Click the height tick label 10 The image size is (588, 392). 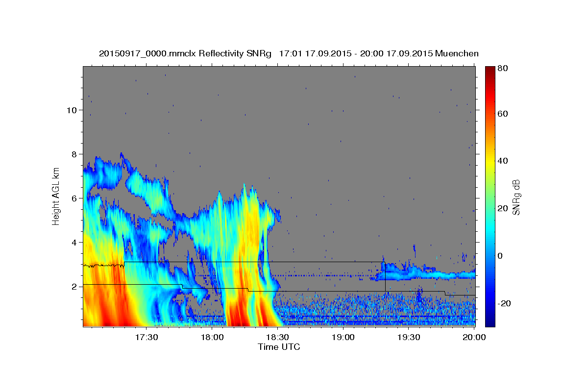72,110
